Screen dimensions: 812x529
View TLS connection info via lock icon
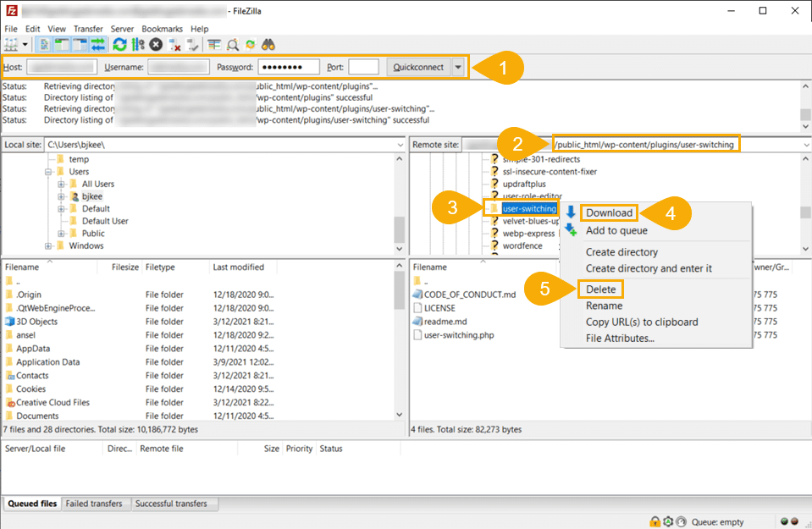coord(655,521)
